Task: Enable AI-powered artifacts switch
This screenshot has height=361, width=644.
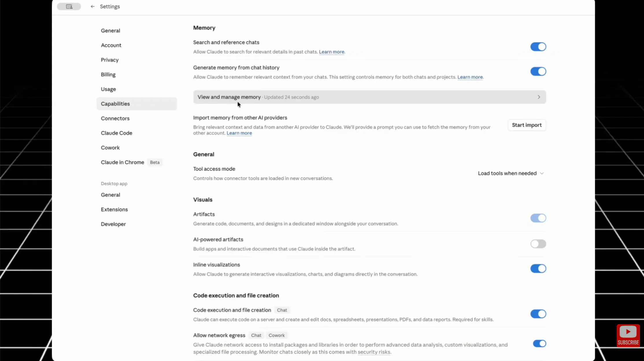Action: tap(538, 244)
